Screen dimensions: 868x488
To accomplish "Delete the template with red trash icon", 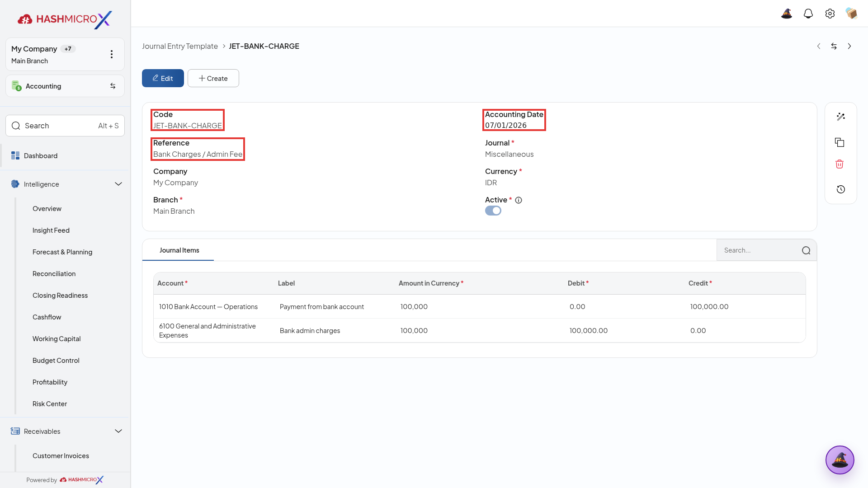I will 840,164.
